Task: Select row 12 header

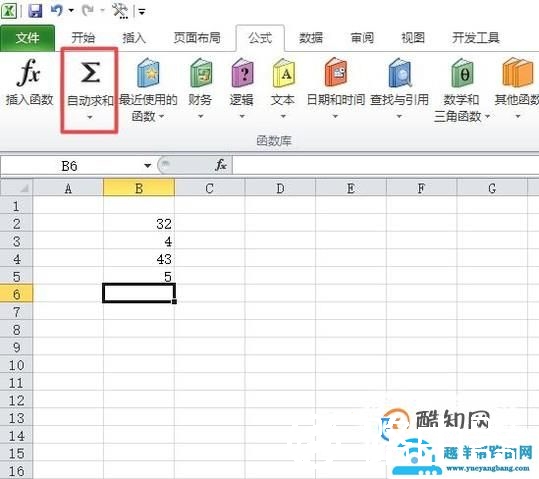Action: click(16, 400)
